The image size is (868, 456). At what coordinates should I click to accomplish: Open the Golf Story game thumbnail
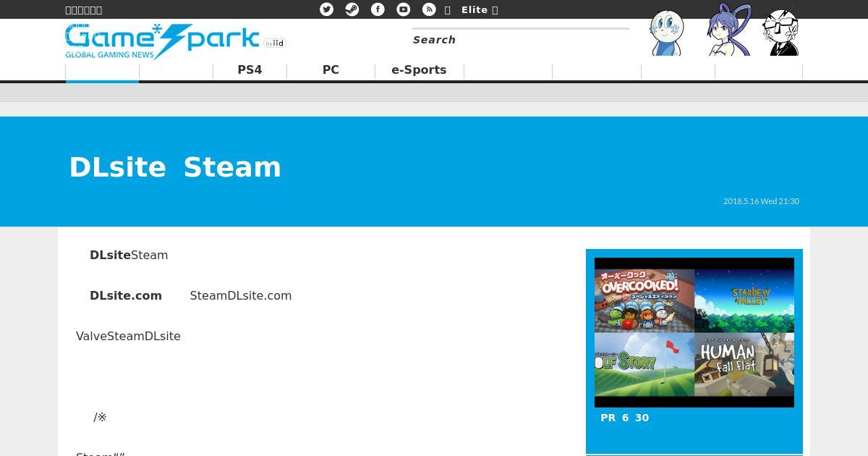click(x=644, y=364)
